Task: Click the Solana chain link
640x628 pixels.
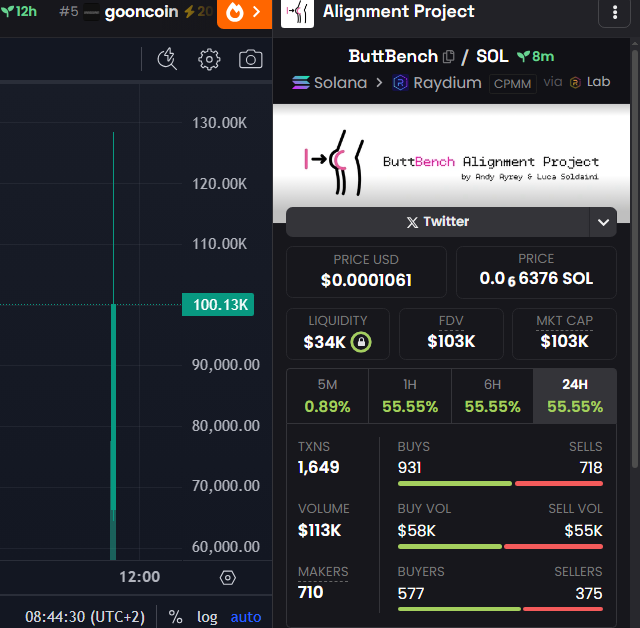Action: point(330,83)
